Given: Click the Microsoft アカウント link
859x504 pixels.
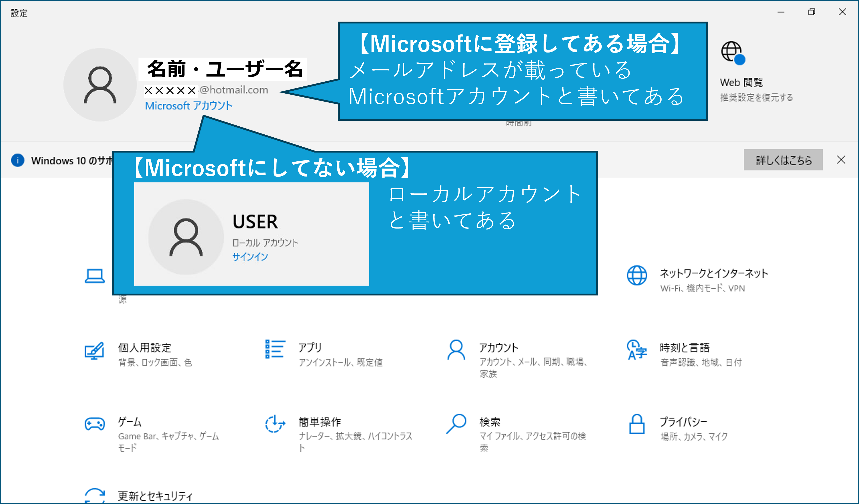Looking at the screenshot, I should pyautogui.click(x=188, y=106).
